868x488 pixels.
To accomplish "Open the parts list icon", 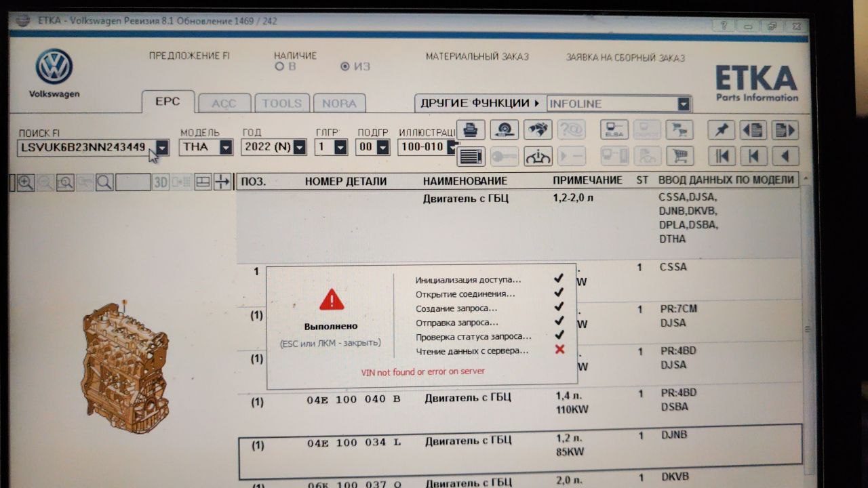I will (x=471, y=157).
